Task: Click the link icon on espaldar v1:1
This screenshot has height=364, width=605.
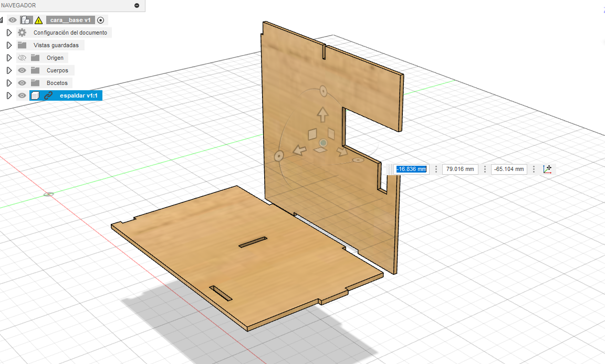Action: pos(48,95)
